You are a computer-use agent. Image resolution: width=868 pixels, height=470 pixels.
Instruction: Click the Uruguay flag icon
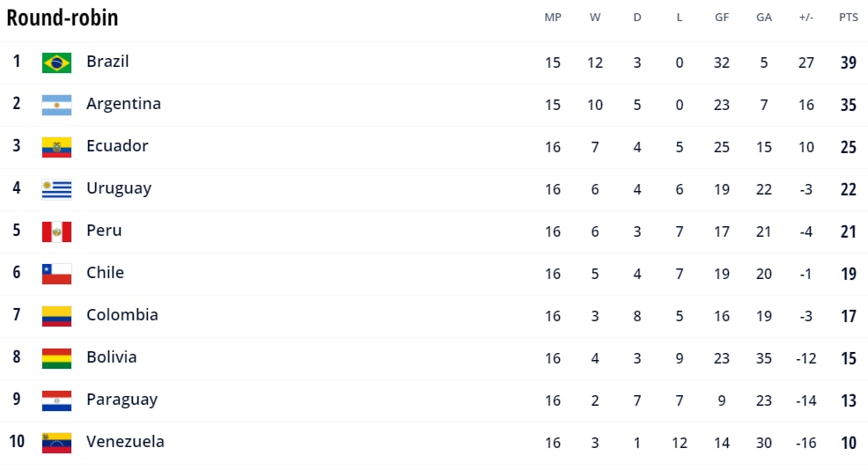56,189
